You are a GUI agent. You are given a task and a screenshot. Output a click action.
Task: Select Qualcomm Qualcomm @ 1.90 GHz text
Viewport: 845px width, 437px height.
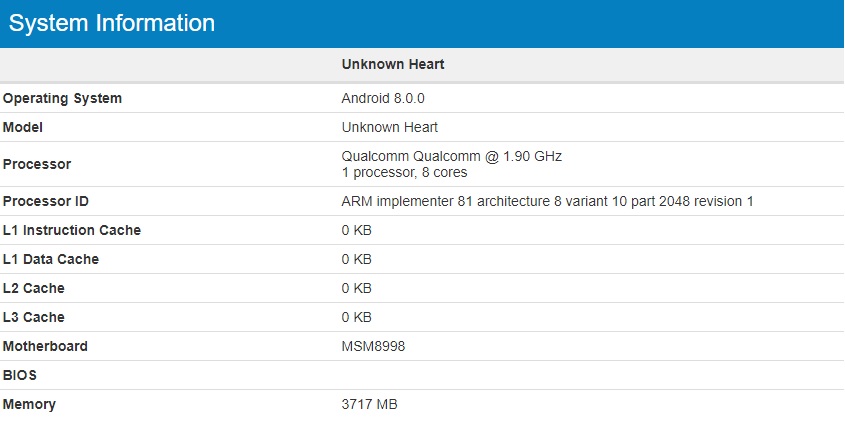[x=452, y=157]
